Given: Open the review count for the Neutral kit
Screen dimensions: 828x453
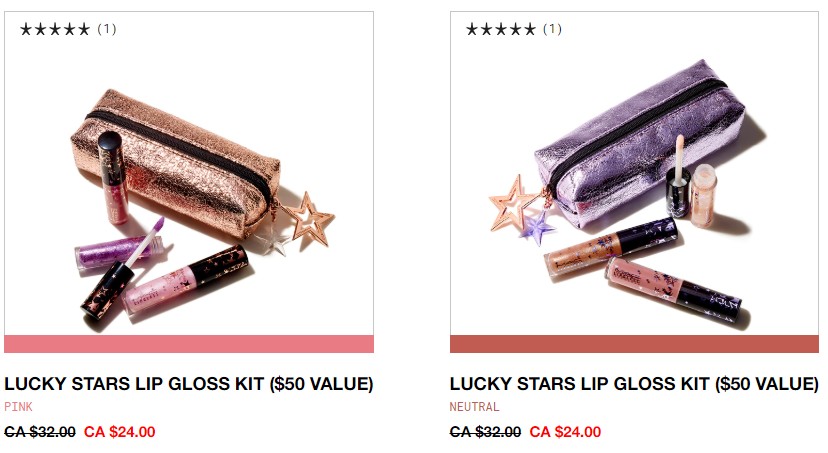Looking at the screenshot, I should pyautogui.click(x=553, y=29).
